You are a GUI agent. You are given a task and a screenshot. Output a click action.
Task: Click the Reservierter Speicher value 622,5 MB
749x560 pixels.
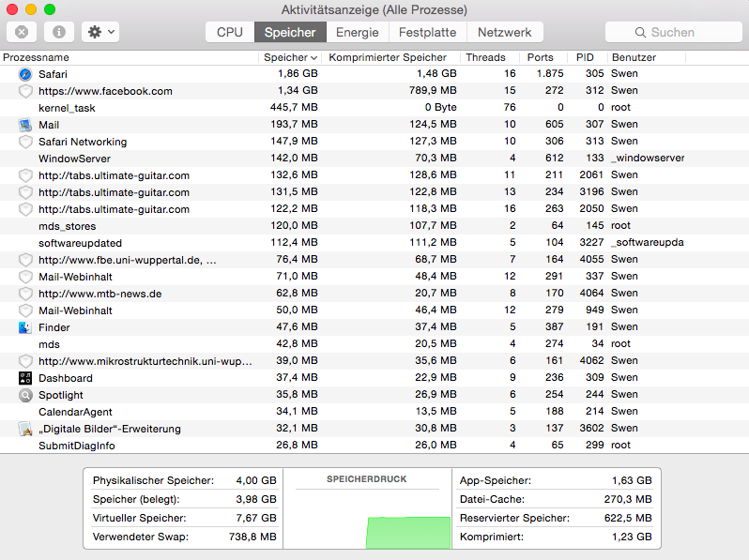628,518
